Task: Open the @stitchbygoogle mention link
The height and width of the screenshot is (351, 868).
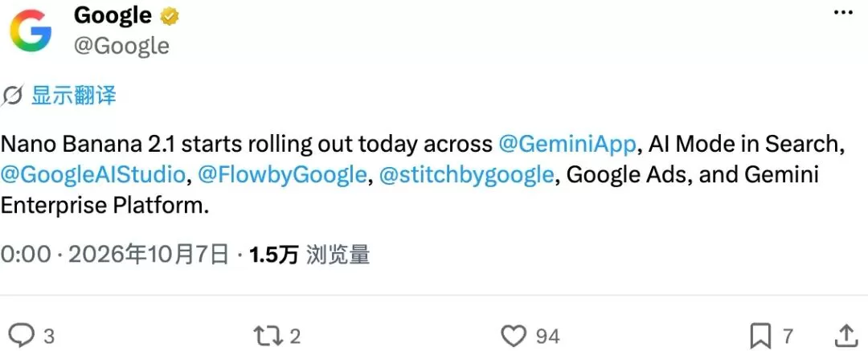Action: click(466, 175)
